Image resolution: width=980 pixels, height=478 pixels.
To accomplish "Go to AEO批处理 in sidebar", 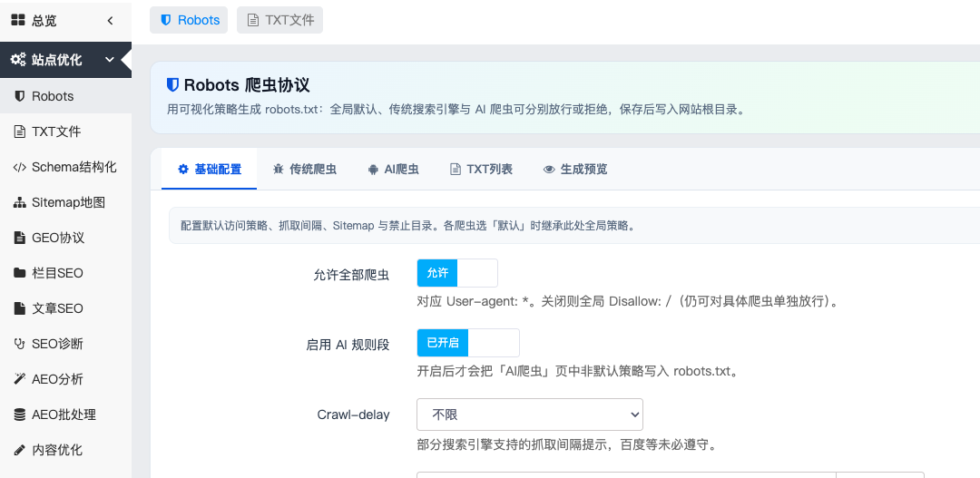I will [65, 415].
